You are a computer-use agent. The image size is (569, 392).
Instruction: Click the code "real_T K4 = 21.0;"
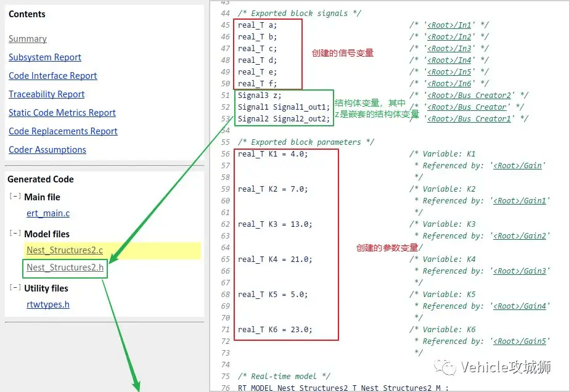(275, 259)
